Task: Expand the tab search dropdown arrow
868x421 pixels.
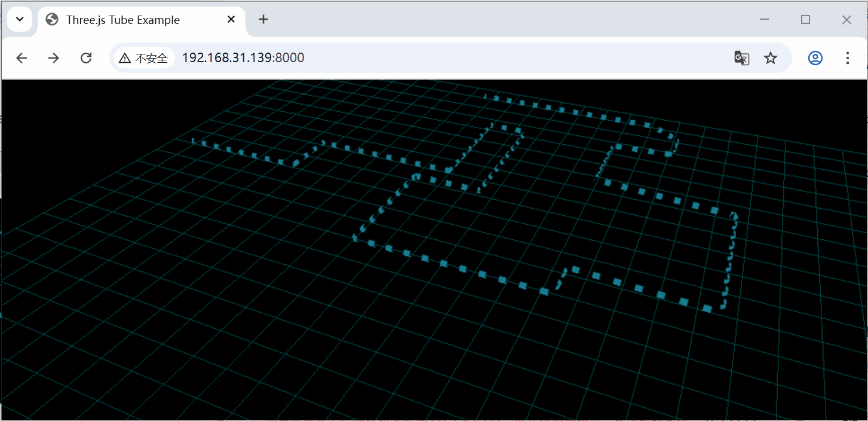Action: (20, 19)
